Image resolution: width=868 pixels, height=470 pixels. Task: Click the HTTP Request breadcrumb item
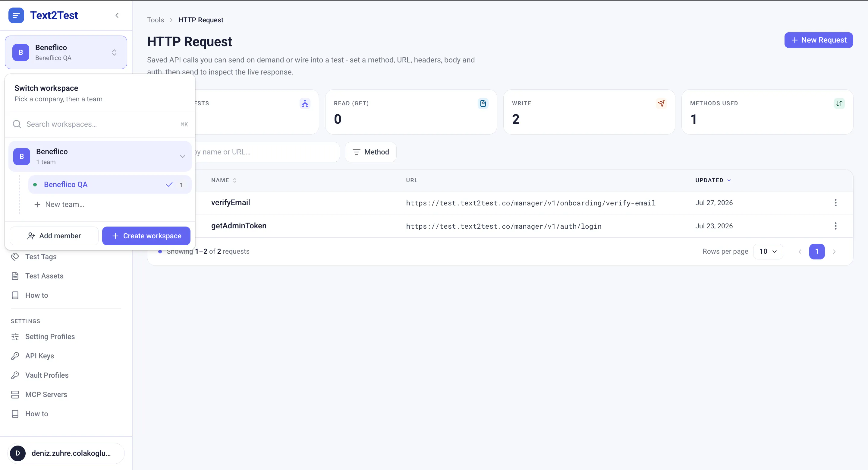pos(201,20)
